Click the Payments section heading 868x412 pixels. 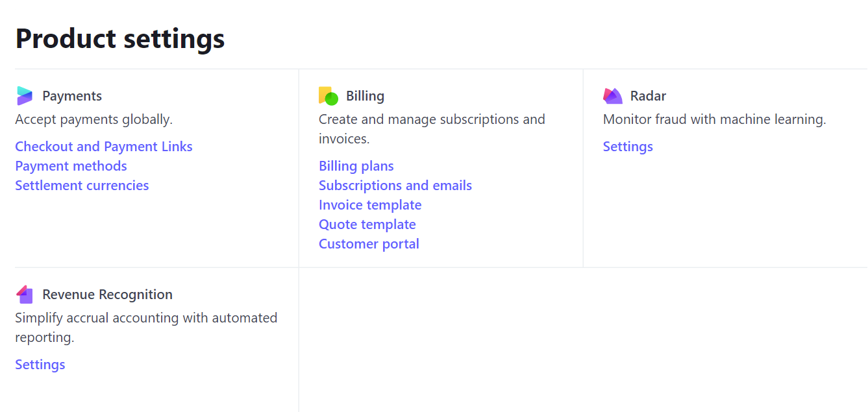72,96
